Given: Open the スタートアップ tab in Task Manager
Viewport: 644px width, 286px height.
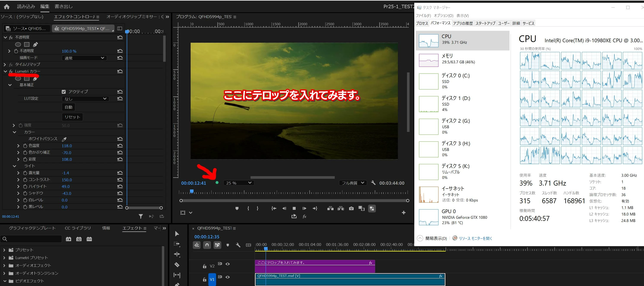Looking at the screenshot, I should pyautogui.click(x=485, y=23).
